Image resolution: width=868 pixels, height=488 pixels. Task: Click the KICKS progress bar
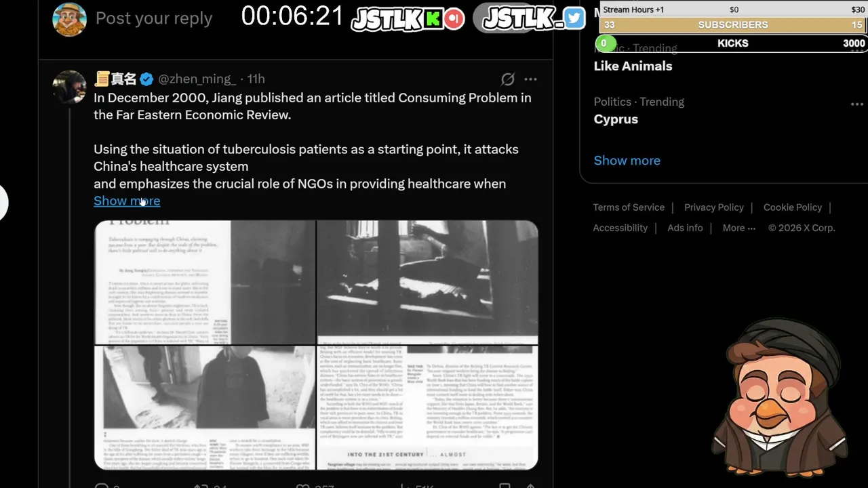pos(731,43)
